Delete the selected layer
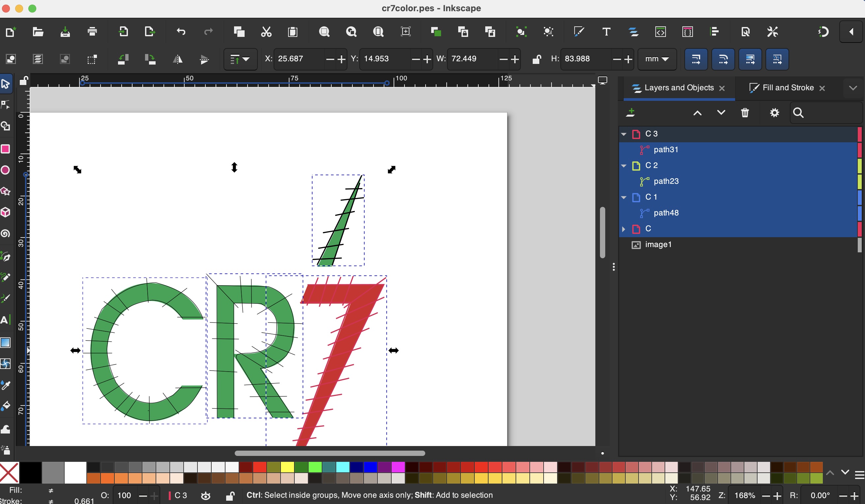 745,113
